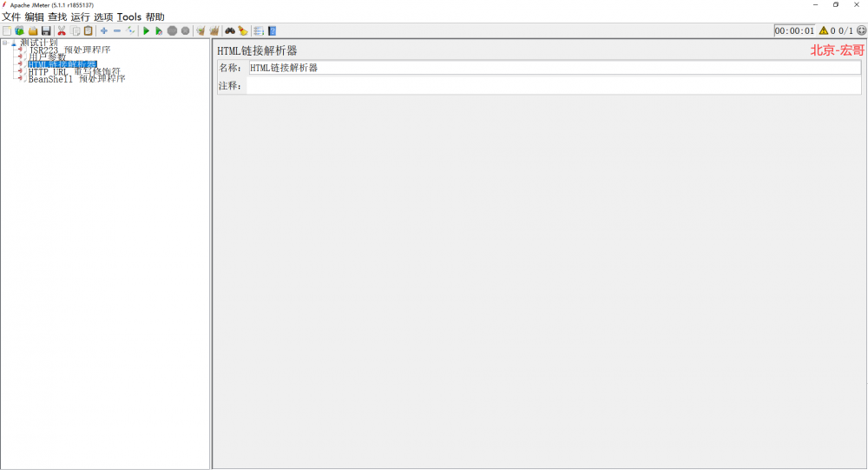
Task: Click the blue Help question mark icon
Action: 272,31
